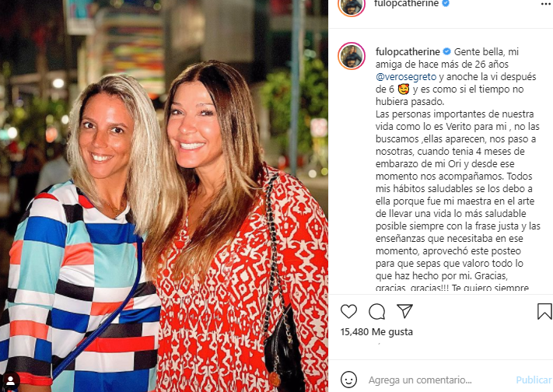
Task: Click the caption text paragraph
Action: (x=458, y=169)
